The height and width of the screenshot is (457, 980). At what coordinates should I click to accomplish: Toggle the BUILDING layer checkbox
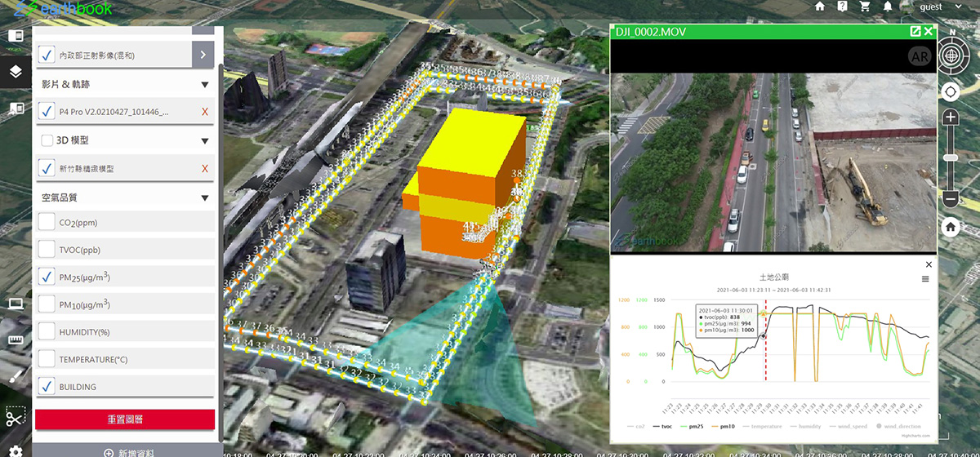[47, 387]
